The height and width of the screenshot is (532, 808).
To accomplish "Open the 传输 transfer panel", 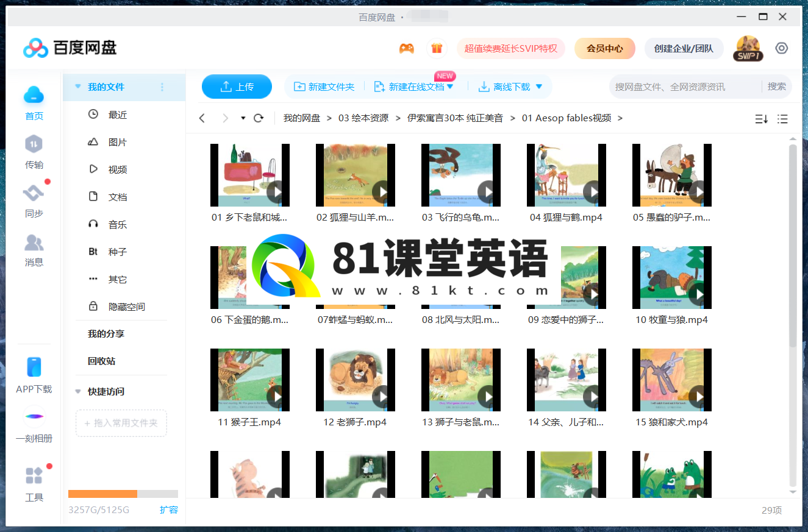I will 34,144.
